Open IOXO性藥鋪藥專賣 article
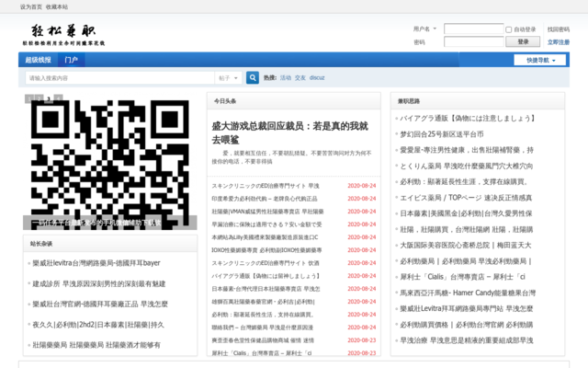The image size is (588, 368). [266, 250]
